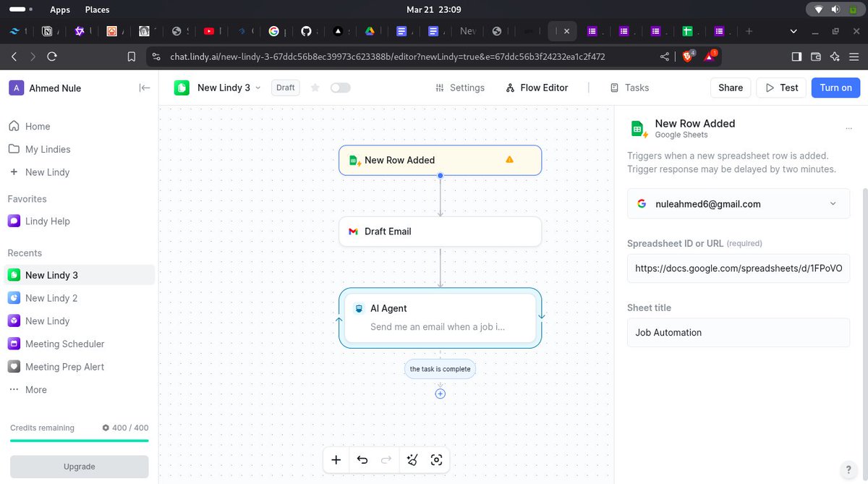This screenshot has width=868, height=484.
Task: Favorite this lindy with the star
Action: tap(315, 88)
